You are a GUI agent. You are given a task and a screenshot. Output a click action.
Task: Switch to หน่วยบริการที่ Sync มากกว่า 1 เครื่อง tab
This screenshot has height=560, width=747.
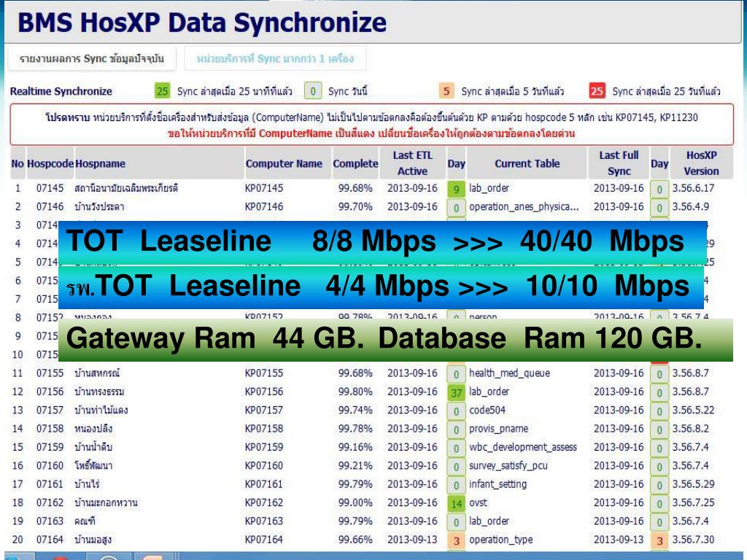275,58
